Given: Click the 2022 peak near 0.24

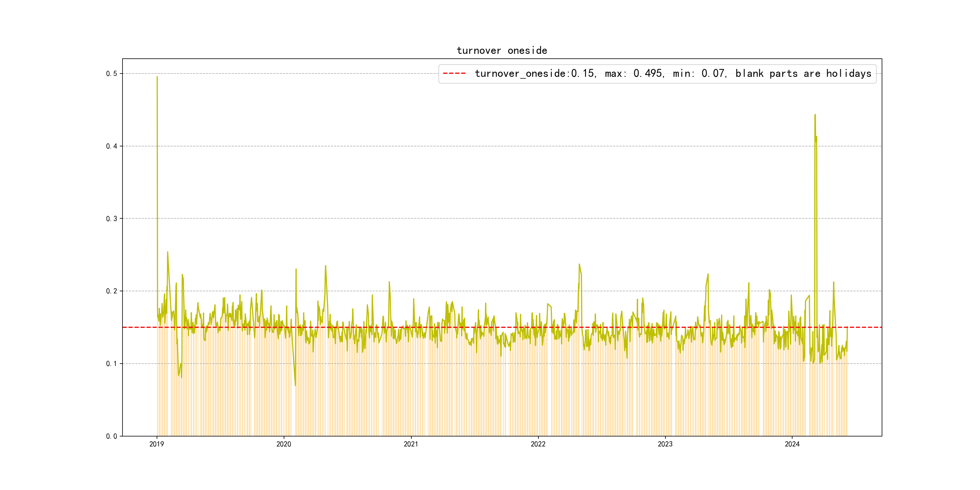Looking at the screenshot, I should tap(579, 264).
